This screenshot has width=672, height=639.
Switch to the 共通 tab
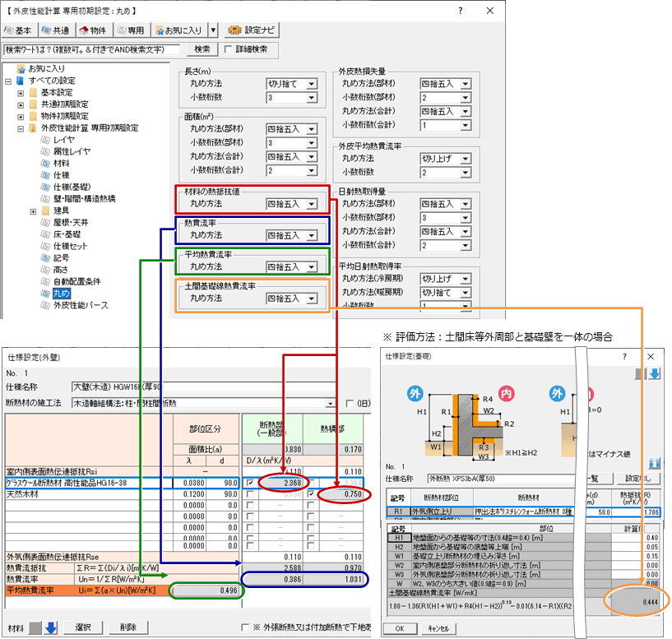coord(56,30)
